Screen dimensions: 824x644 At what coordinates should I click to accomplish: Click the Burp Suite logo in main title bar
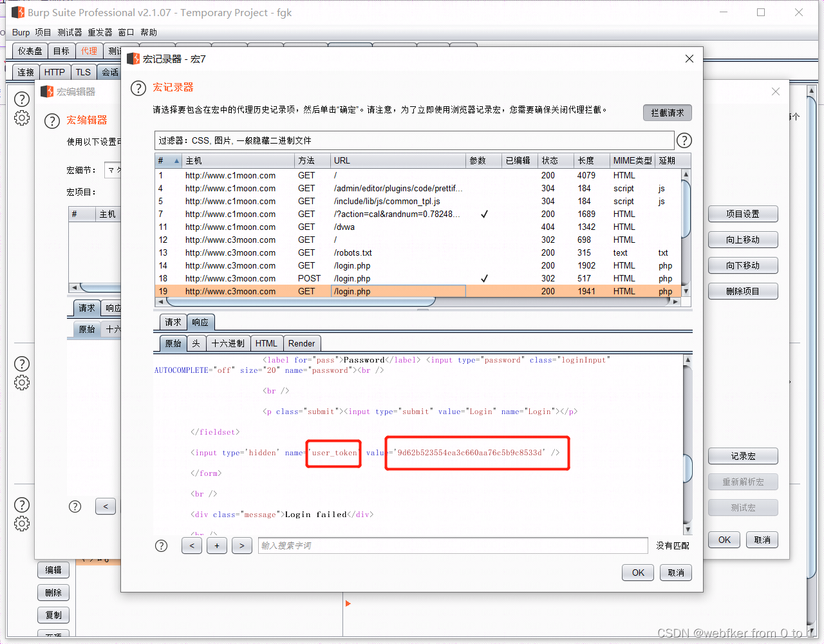18,12
